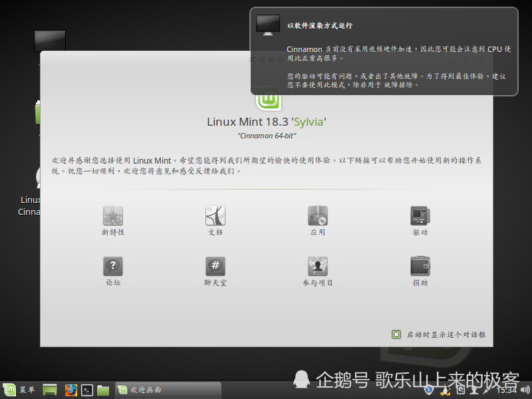
Task: Open the 菜单 Mint menu button
Action: [19, 390]
